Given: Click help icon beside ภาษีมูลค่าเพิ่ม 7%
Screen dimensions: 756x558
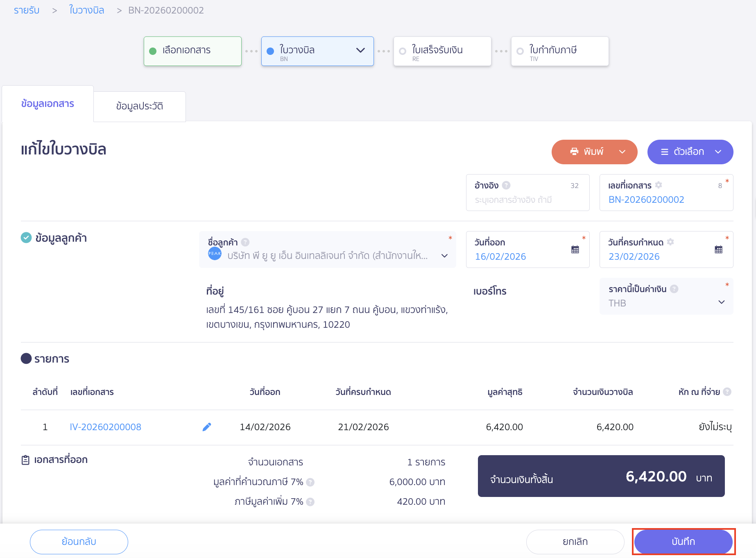Looking at the screenshot, I should (x=310, y=502).
